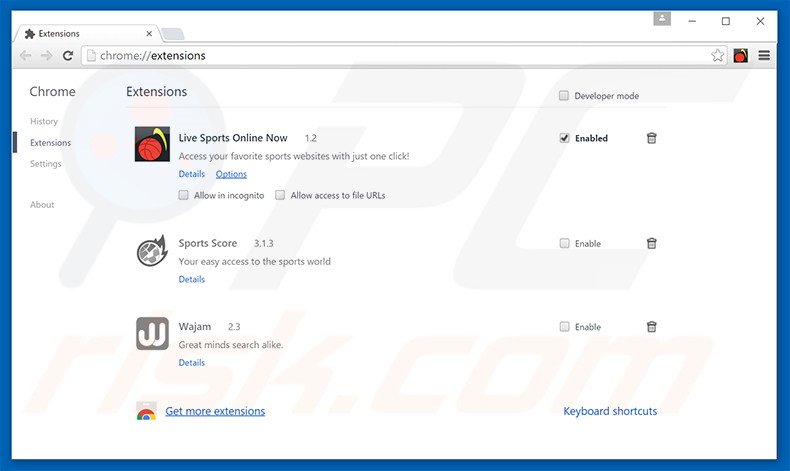Screen dimensions: 790x471
Task: Click the Live Sports Online Now basketball icon
Action: pos(152,144)
